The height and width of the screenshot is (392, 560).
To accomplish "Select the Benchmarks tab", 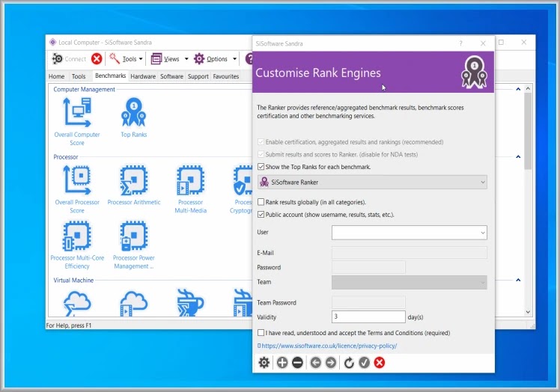I will (110, 76).
